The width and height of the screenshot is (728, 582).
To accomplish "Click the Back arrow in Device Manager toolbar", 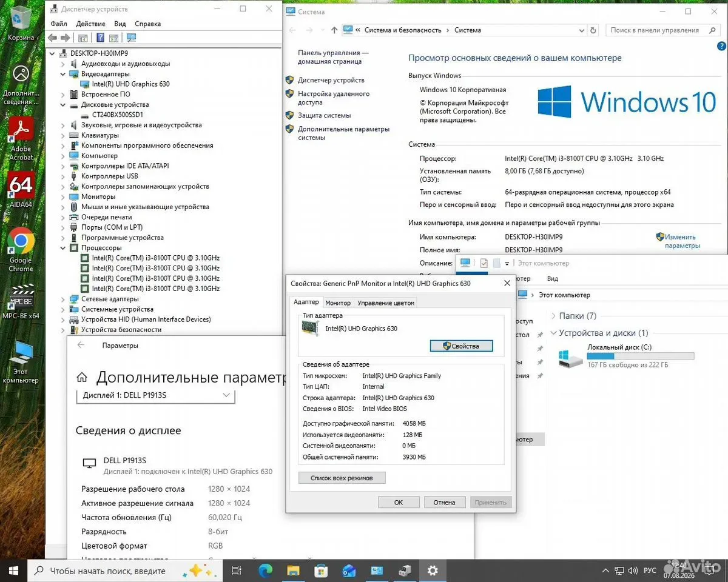I will point(52,38).
